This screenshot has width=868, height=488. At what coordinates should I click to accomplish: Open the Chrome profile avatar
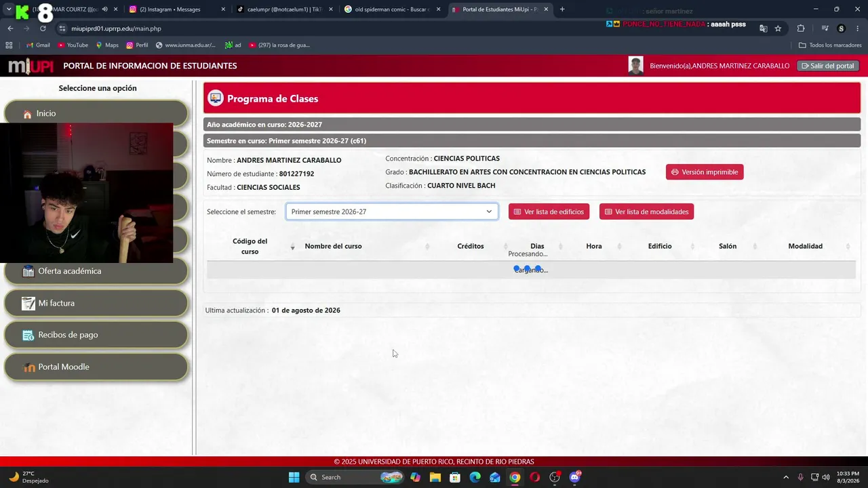pyautogui.click(x=842, y=28)
